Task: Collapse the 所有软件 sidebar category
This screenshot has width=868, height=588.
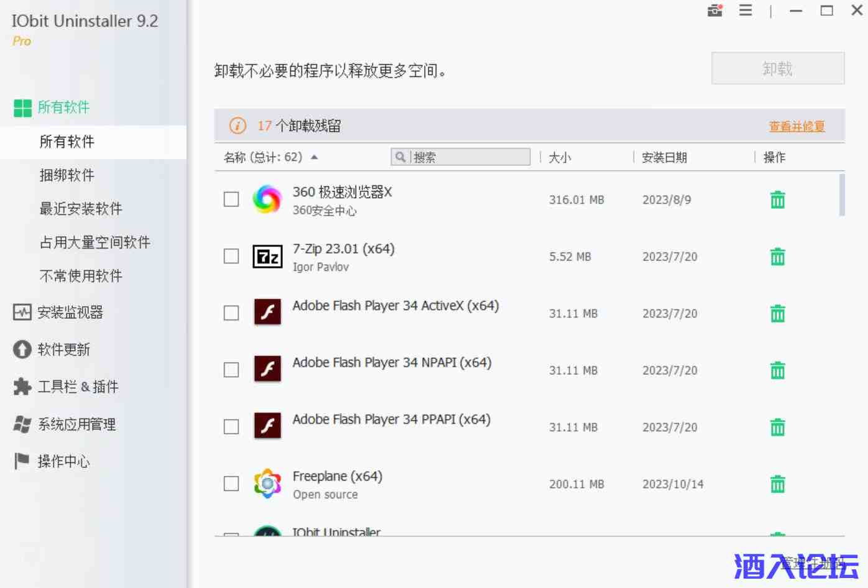Action: [x=62, y=108]
